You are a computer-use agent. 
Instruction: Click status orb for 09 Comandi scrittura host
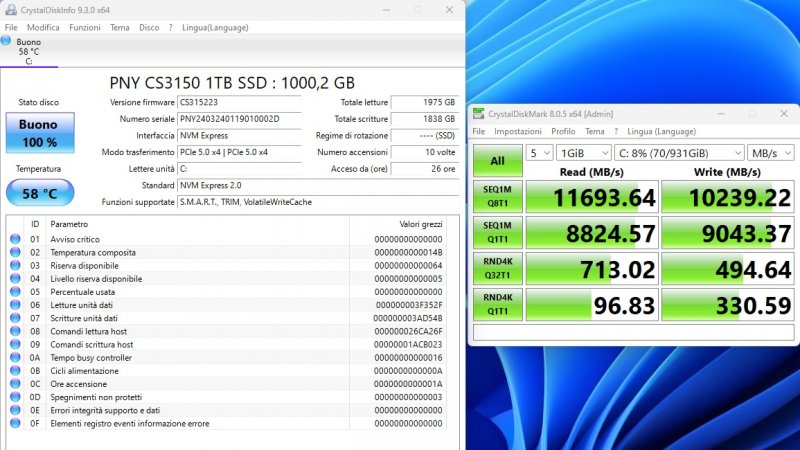[15, 344]
